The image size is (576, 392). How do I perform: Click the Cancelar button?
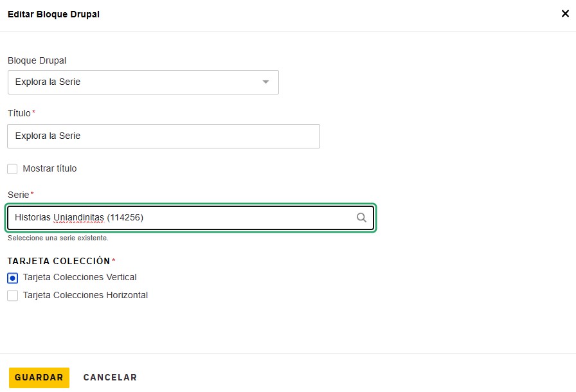tap(110, 377)
